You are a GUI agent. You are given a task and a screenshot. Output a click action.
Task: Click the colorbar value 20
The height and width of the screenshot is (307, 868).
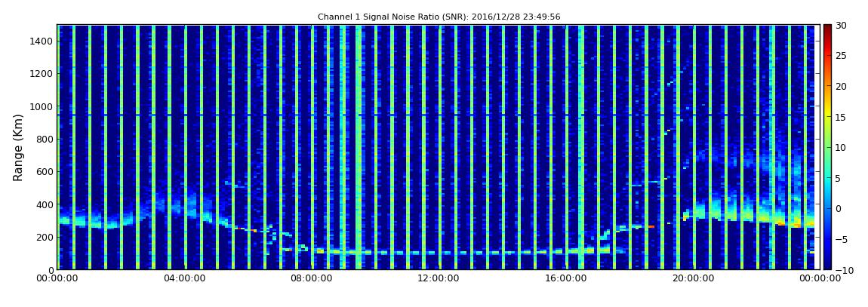point(842,86)
